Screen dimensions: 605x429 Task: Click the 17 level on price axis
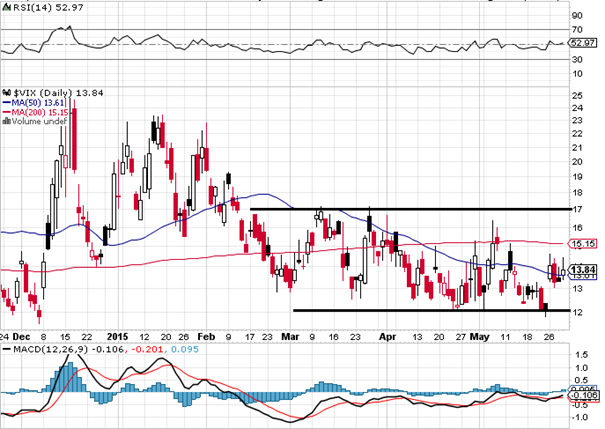pos(578,209)
